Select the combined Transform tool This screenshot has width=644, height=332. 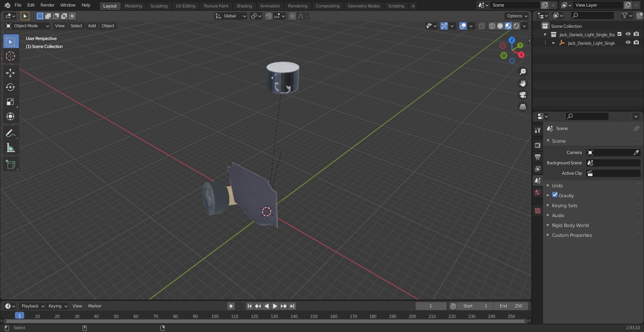[10, 116]
